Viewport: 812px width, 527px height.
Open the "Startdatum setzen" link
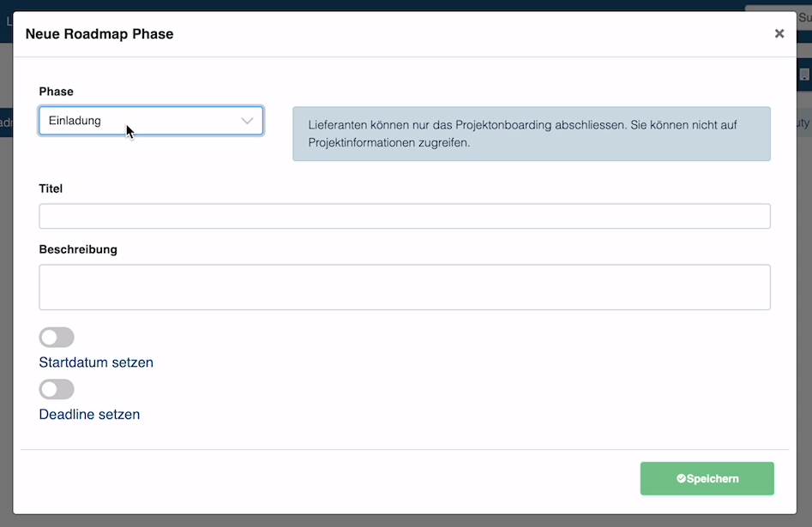click(x=95, y=362)
